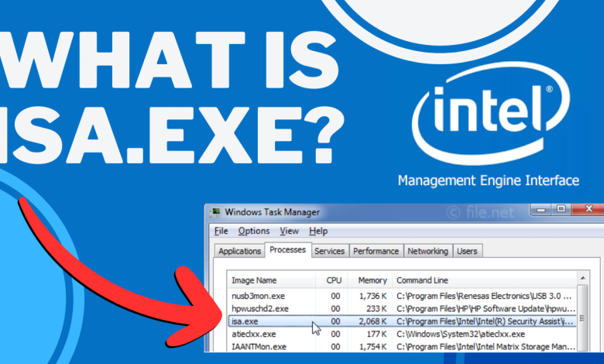The image size is (604, 364).
Task: Go to the Networking tab
Action: (428, 251)
